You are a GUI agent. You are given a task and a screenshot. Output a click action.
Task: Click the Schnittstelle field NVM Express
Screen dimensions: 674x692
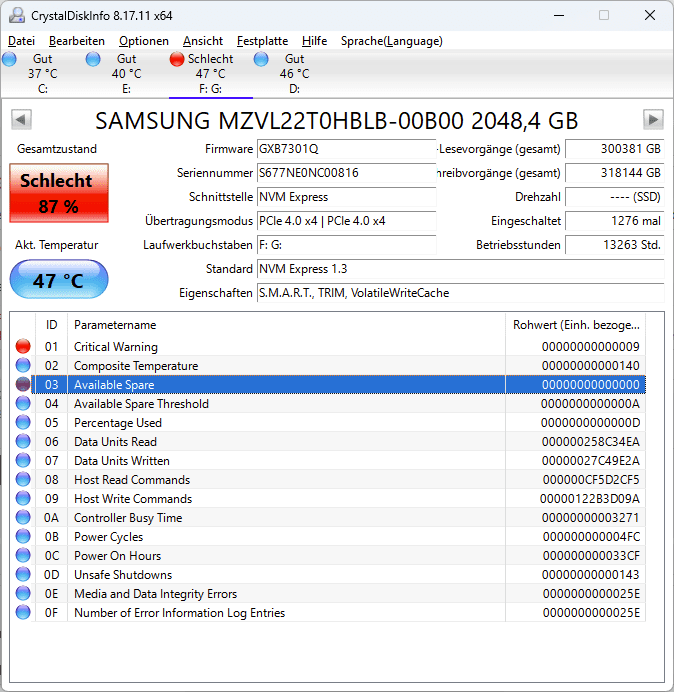point(346,197)
